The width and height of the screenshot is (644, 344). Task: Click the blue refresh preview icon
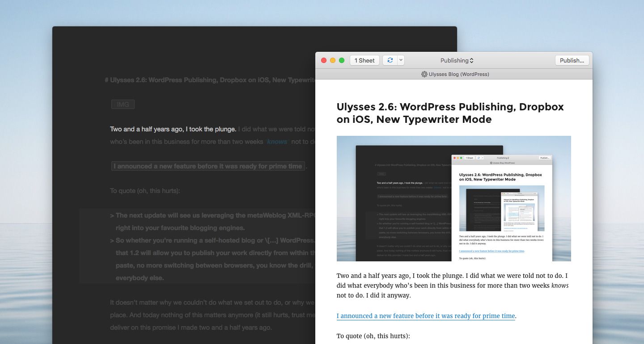point(390,60)
